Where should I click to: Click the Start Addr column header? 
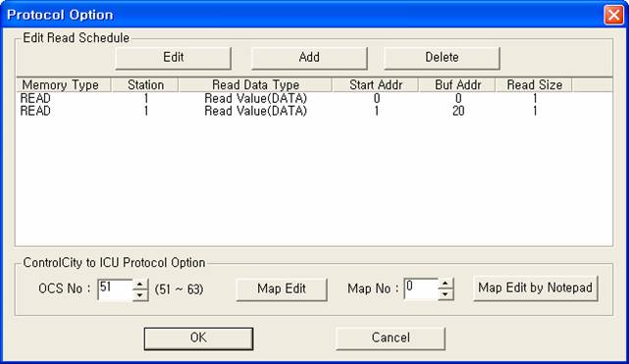[376, 85]
